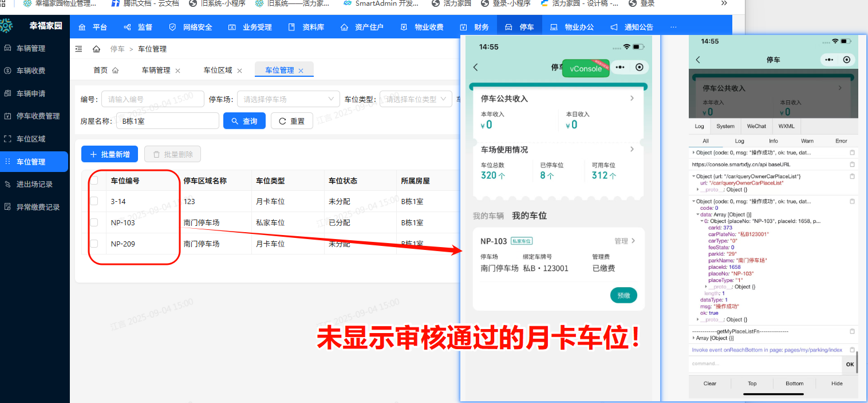Copy the getMyPlaceListFn log entry icon
The height and width of the screenshot is (403, 868).
[852, 331]
